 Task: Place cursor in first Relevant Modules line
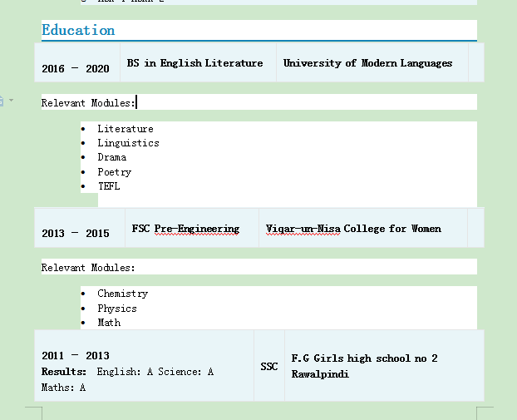(x=88, y=102)
